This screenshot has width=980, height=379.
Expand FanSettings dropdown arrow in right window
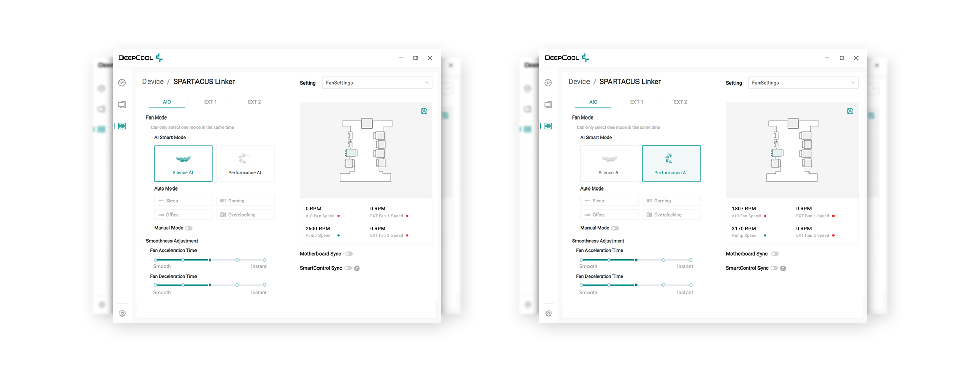pos(853,83)
